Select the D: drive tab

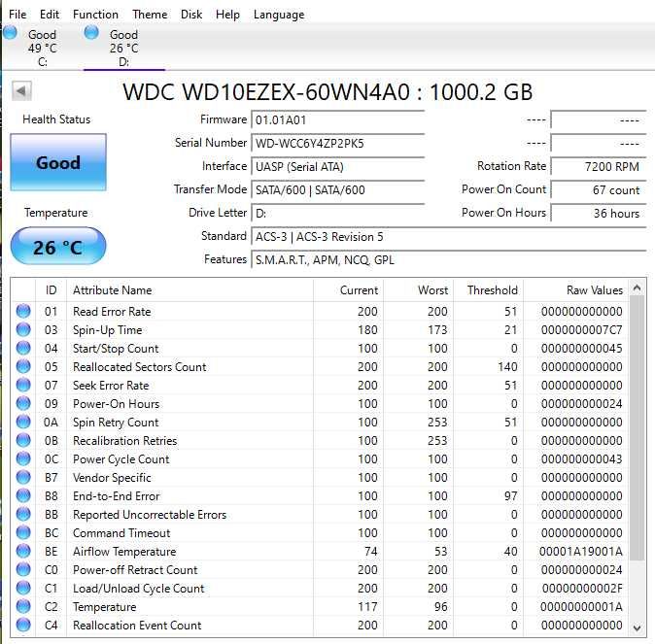pyautogui.click(x=124, y=48)
